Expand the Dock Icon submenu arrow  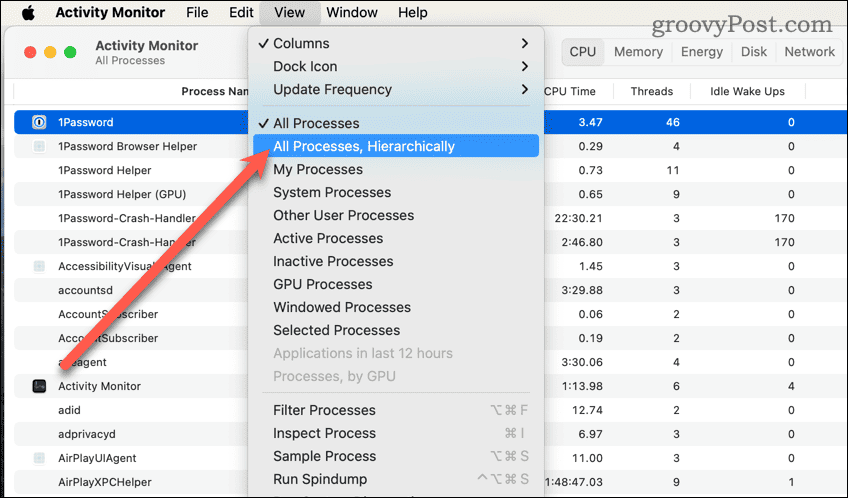pyautogui.click(x=525, y=67)
